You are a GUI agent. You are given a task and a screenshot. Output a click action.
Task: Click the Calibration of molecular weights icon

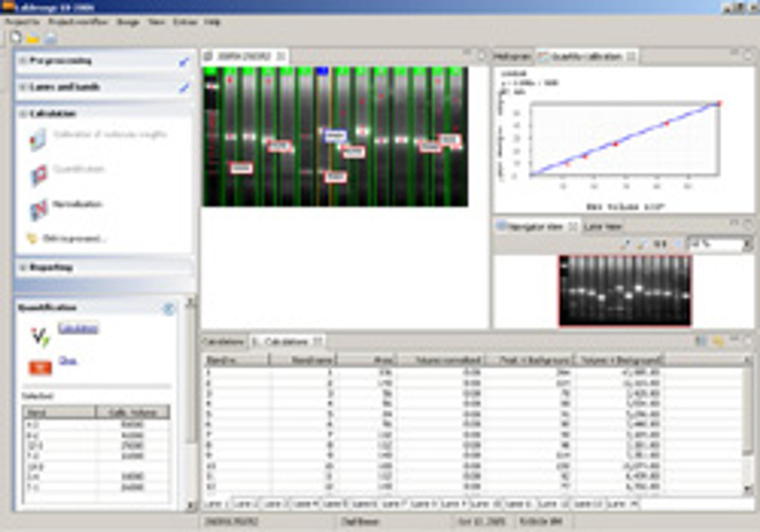click(38, 140)
